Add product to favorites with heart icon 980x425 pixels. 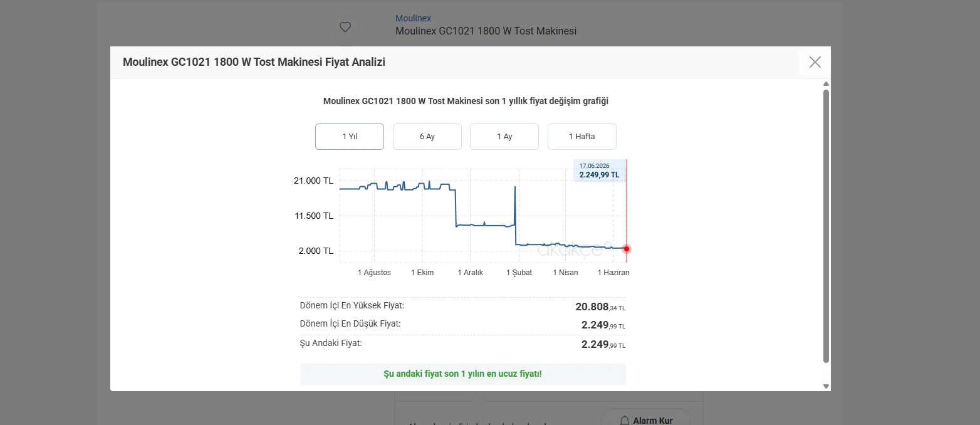pos(345,27)
